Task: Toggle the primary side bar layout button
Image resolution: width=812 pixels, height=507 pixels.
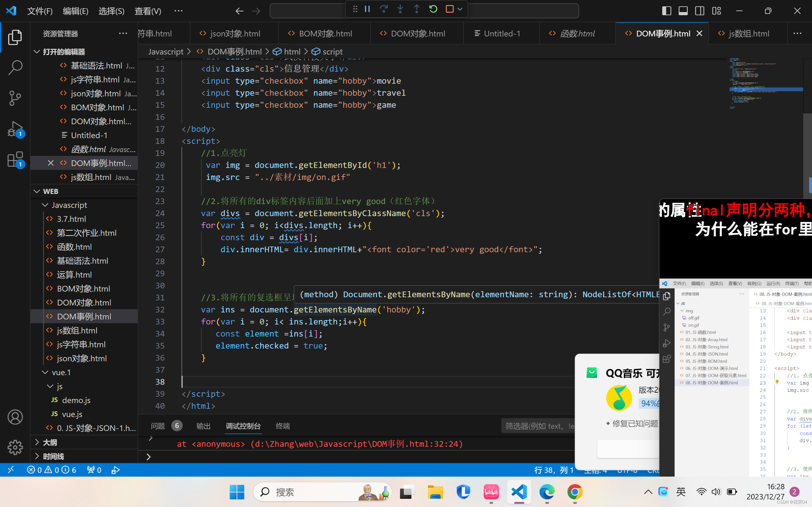Action: tap(666, 11)
